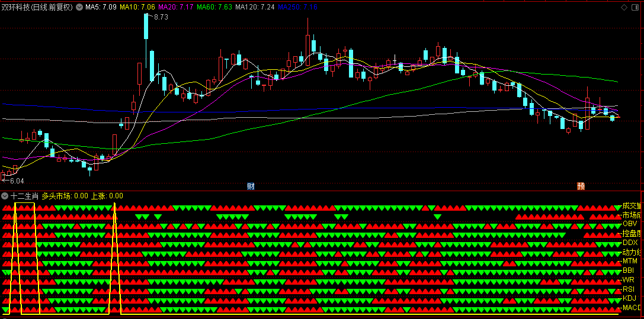Click the BBI row label

click(x=628, y=270)
